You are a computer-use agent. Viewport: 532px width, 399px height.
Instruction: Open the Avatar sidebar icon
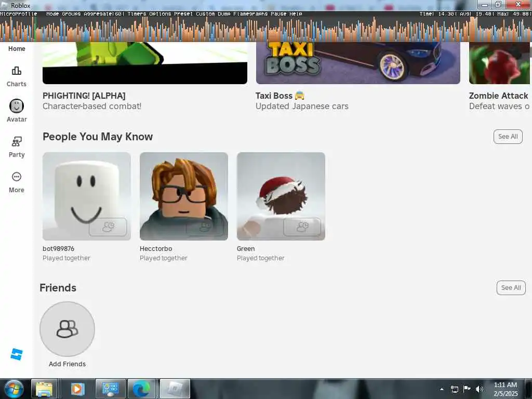pos(16,106)
